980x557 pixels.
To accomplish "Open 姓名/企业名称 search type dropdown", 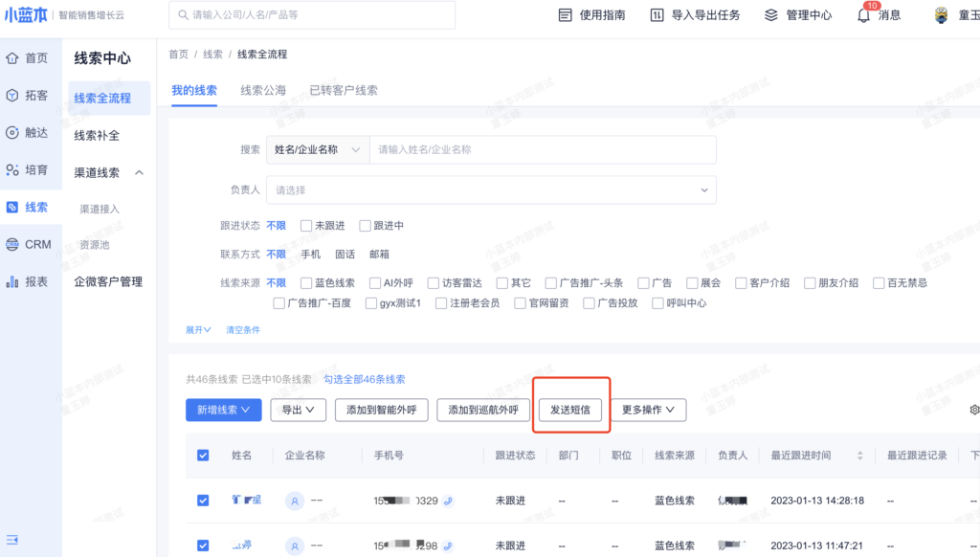I will coord(318,150).
